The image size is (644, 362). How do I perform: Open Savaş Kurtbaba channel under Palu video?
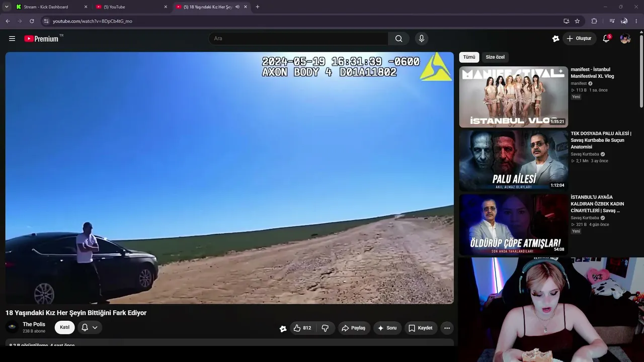[x=585, y=154]
